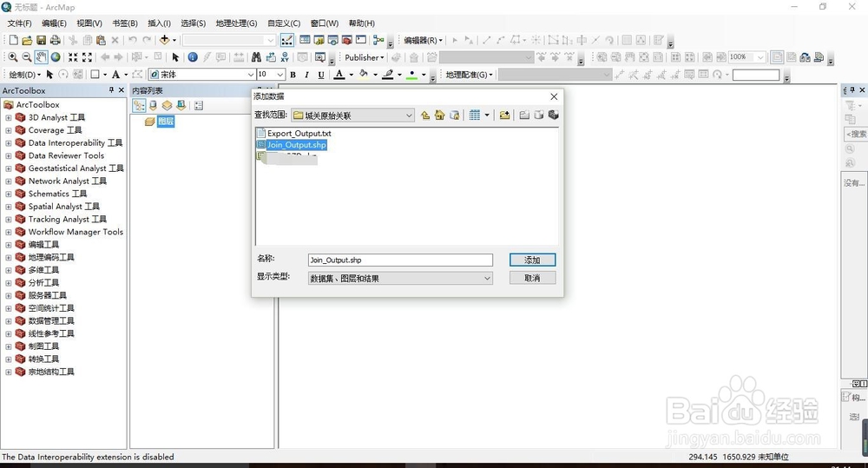This screenshot has width=868, height=468.
Task: Click the Fixed Zoom Out icon
Action: (x=87, y=57)
